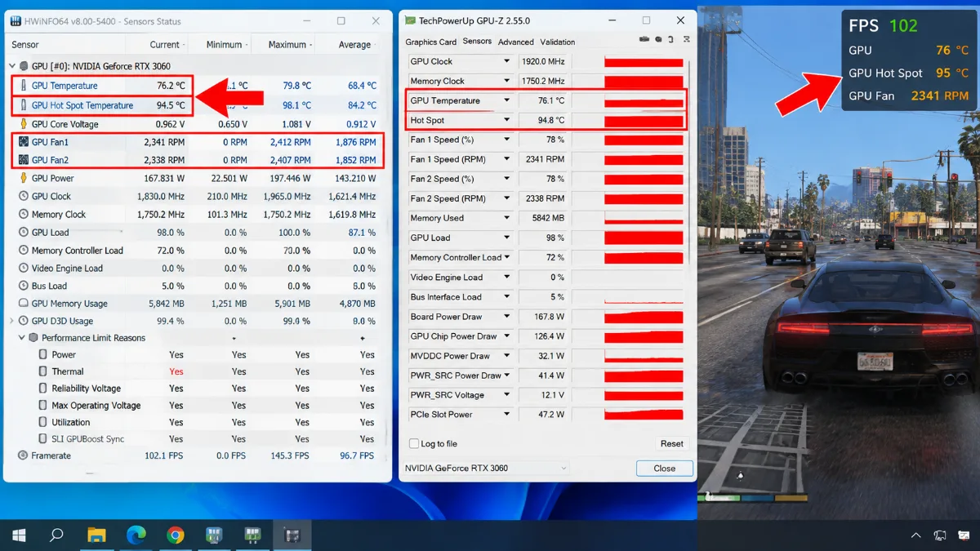Click the fan chip icon beside GPU Fan1
Screen dimensions: 980x551
coord(23,142)
